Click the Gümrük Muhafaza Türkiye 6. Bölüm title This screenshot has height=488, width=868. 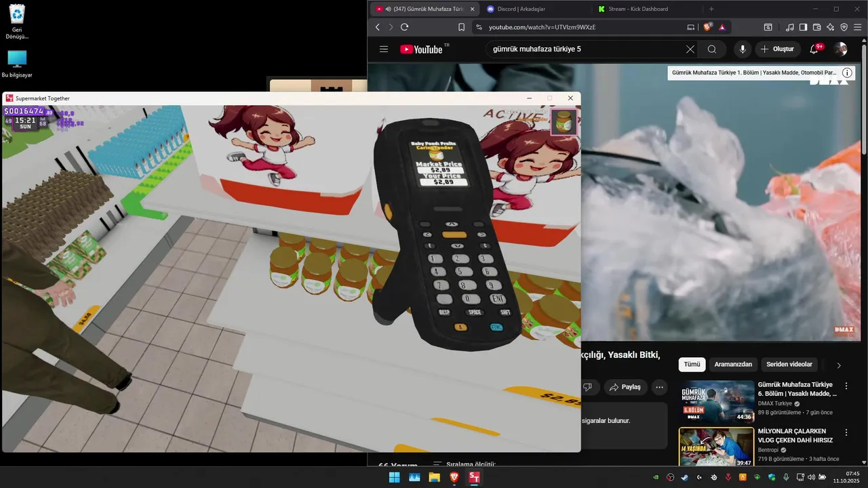tap(797, 389)
